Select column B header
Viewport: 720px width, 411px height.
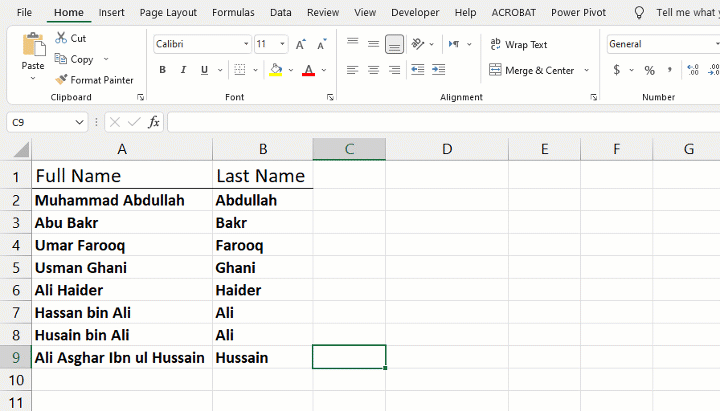[263, 149]
